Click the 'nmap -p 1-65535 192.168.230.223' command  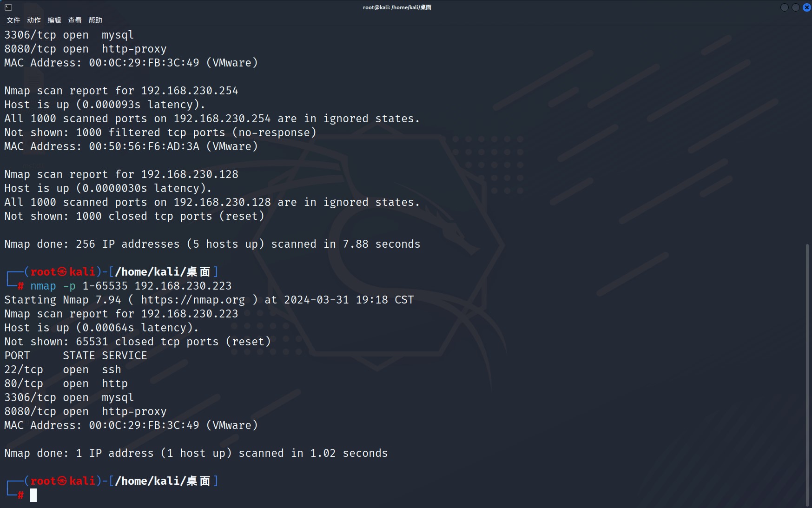tap(131, 286)
